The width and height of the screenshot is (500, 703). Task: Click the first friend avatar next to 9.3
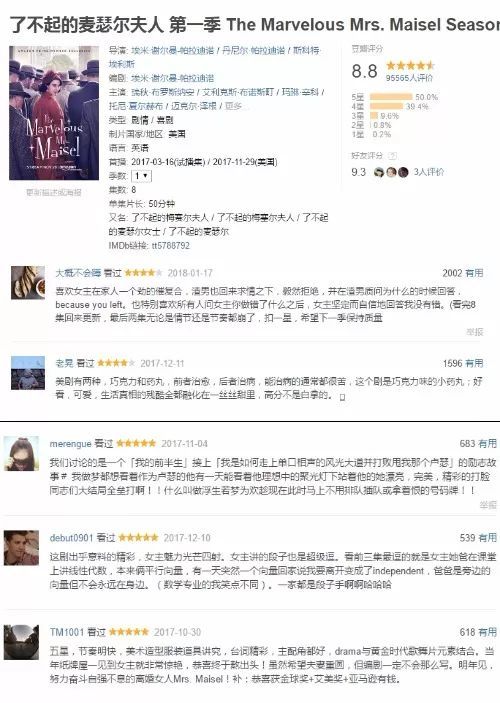coord(379,172)
